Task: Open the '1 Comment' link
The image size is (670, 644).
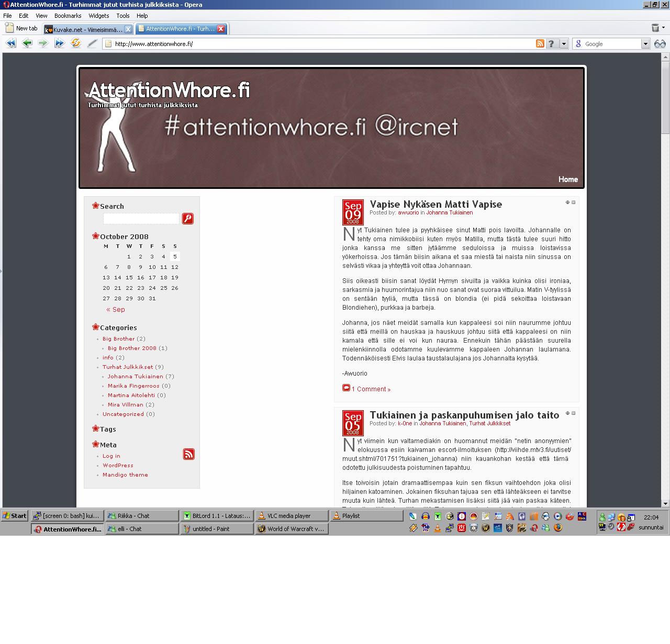Action: [371, 389]
